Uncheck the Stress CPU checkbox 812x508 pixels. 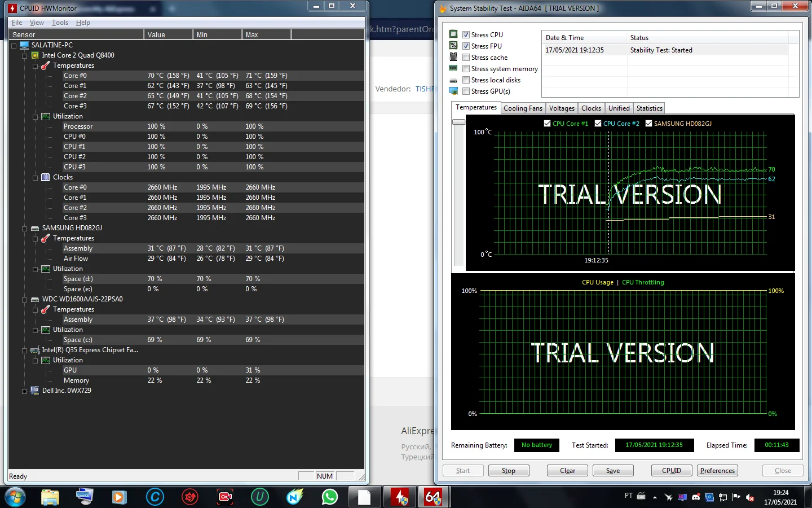click(x=466, y=35)
